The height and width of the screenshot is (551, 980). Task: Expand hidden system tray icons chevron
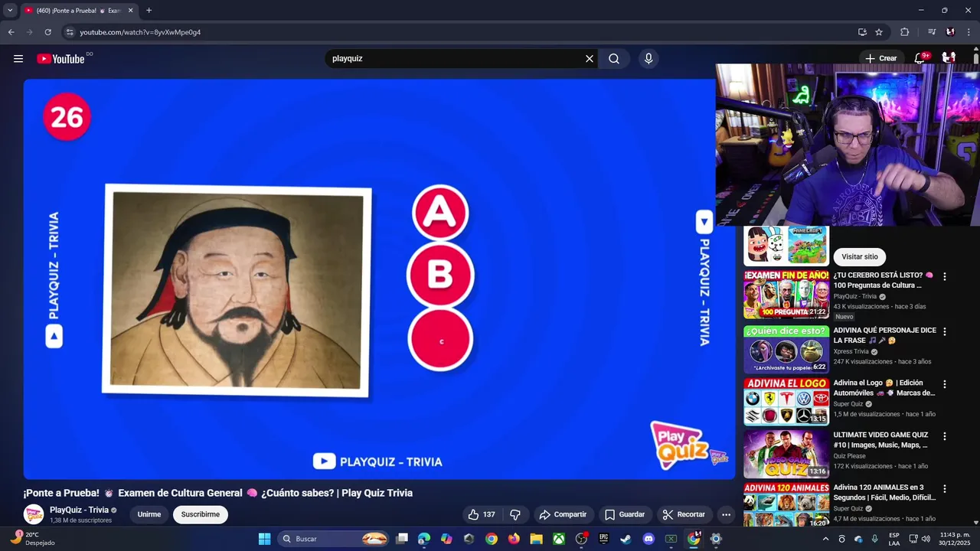[825, 539]
